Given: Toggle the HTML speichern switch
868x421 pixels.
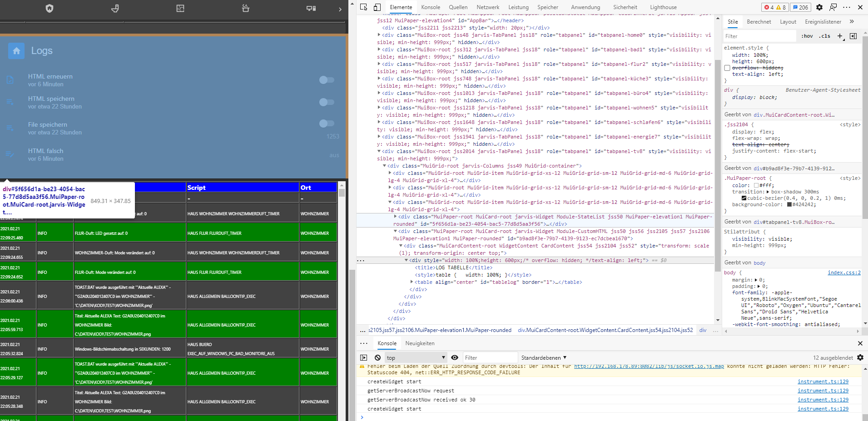Looking at the screenshot, I should 327,102.
